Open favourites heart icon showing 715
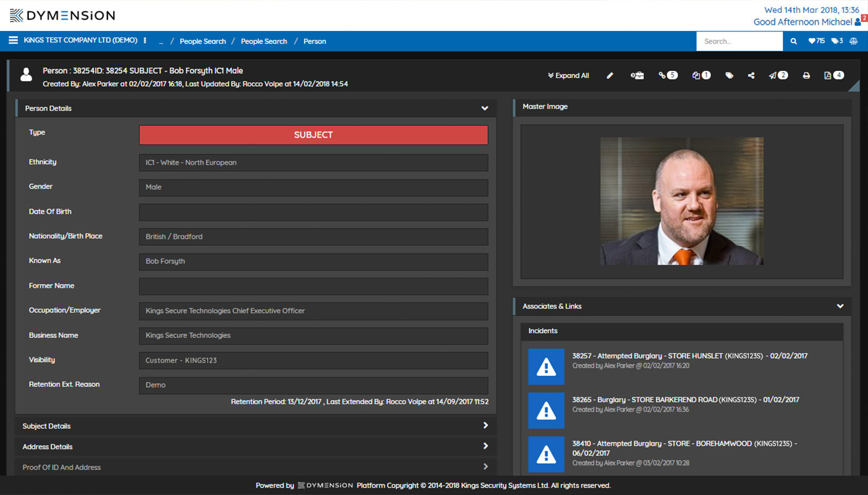Image resolution: width=868 pixels, height=495 pixels. point(816,41)
